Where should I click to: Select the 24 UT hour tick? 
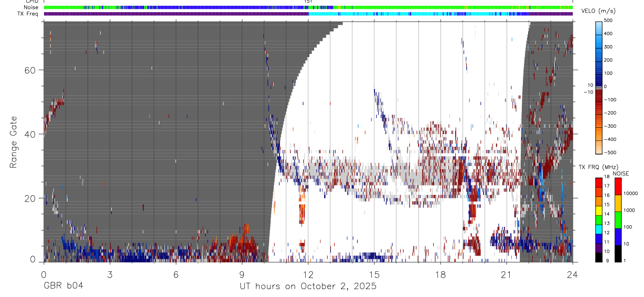pyautogui.click(x=573, y=274)
